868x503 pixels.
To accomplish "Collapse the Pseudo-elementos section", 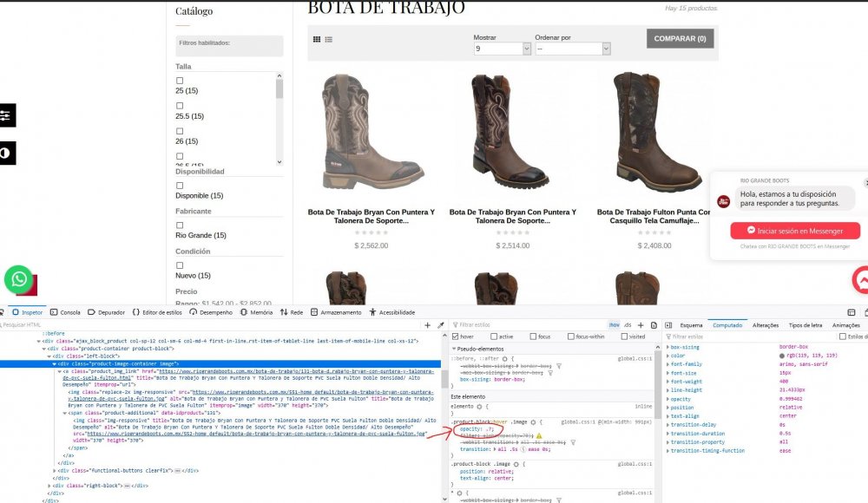I will pos(454,349).
